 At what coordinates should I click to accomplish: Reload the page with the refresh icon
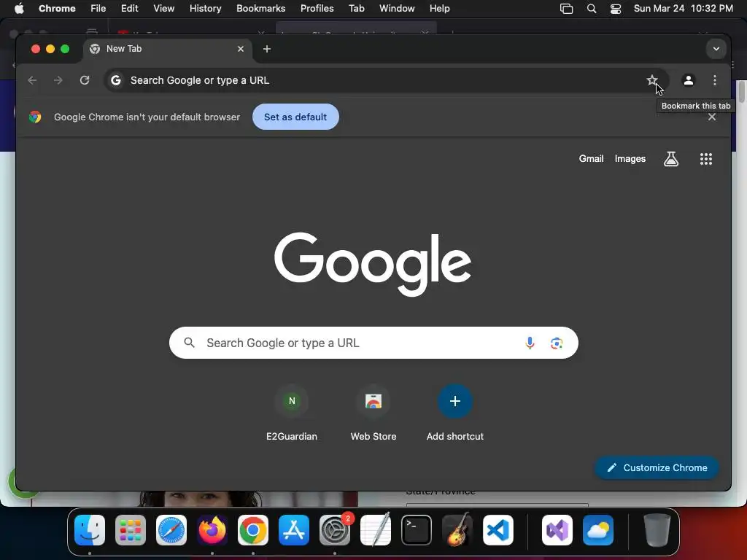(85, 80)
